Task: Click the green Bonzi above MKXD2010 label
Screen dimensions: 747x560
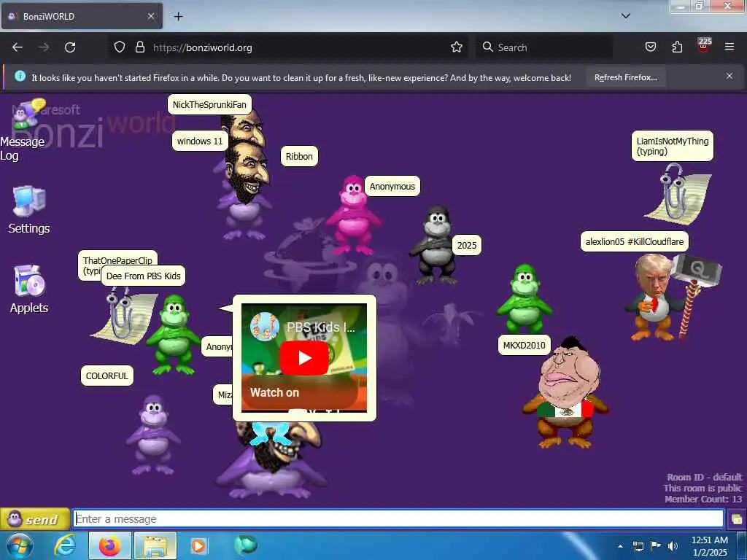Action: tap(524, 297)
